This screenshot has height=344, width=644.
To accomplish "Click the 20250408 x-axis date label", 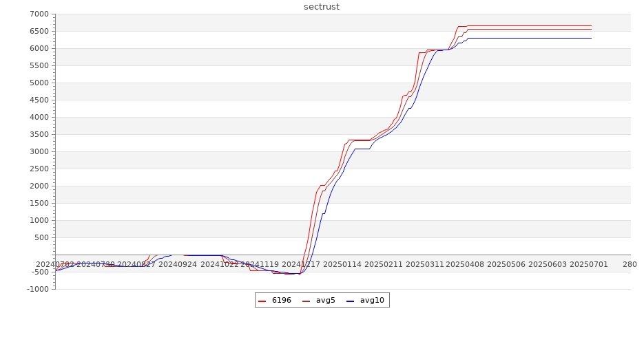I will pos(466,264).
